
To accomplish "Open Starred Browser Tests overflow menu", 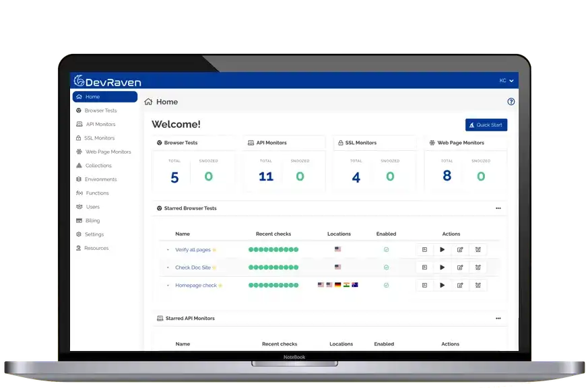I will click(x=498, y=208).
